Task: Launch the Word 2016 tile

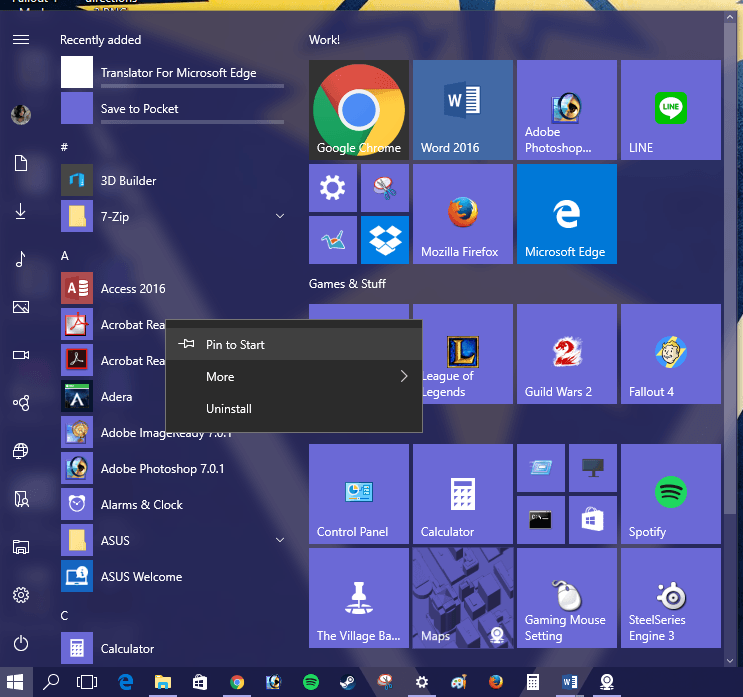Action: click(462, 110)
